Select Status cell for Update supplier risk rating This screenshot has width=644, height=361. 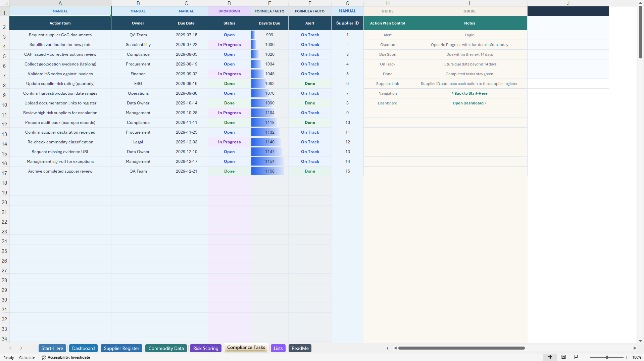point(229,84)
